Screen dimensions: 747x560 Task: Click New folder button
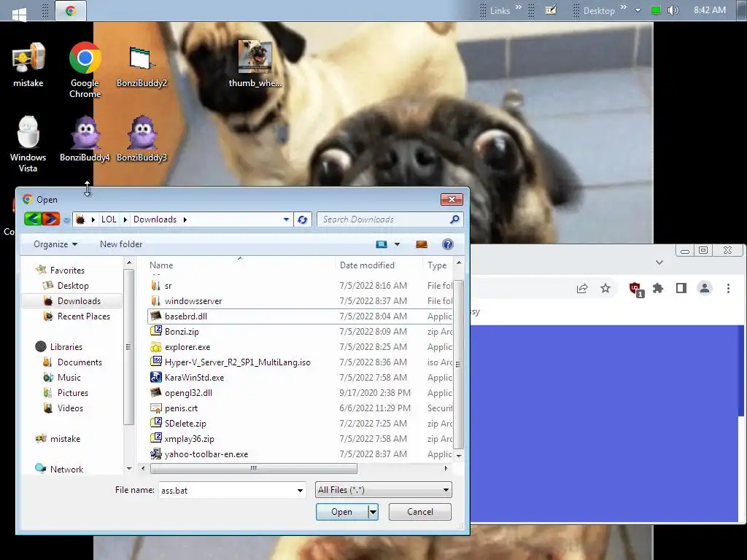[121, 244]
